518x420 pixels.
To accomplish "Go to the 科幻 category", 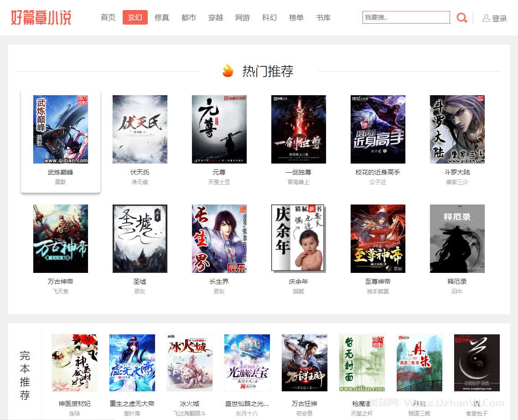I will [269, 17].
